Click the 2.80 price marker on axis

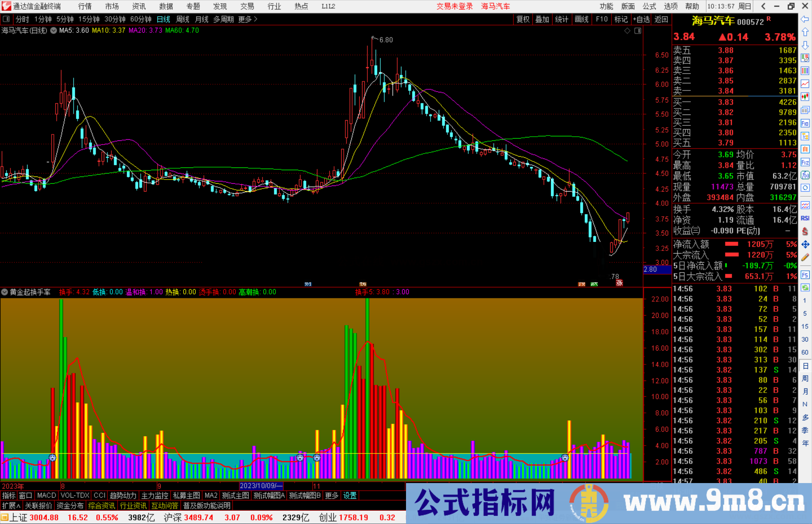(x=657, y=269)
